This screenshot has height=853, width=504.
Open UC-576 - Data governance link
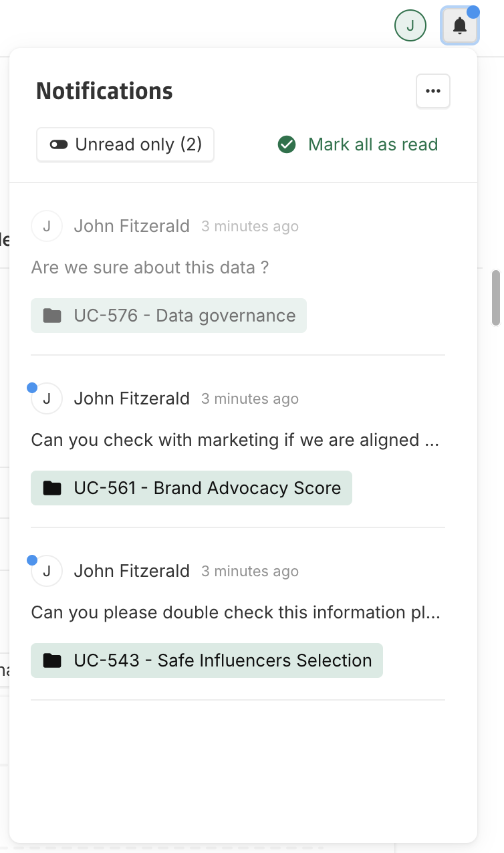tap(184, 316)
